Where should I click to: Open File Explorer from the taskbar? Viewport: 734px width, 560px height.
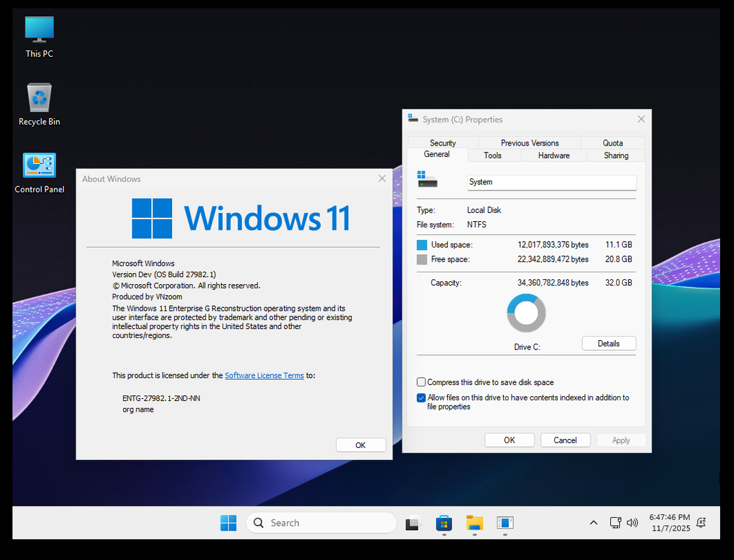point(474,522)
